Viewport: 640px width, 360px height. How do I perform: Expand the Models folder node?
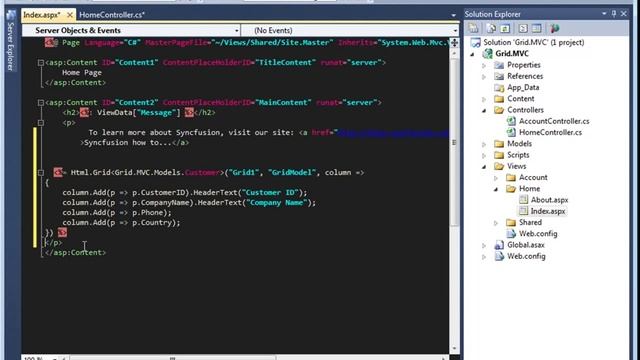[x=484, y=144]
